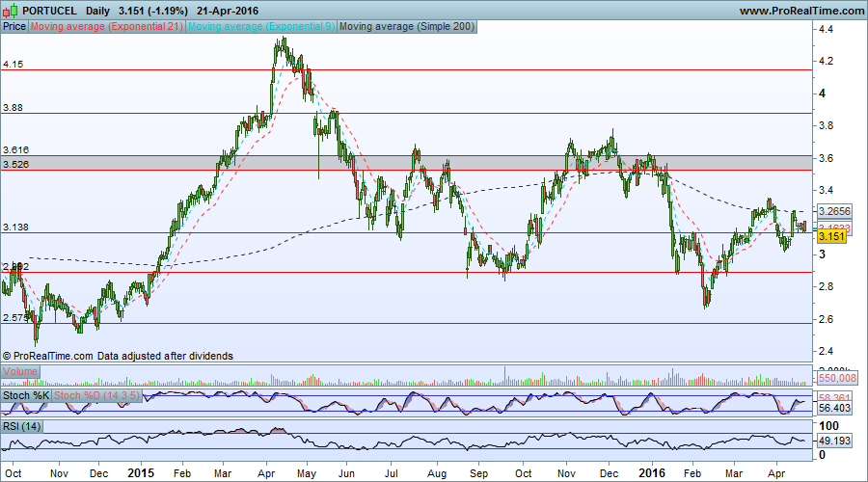Click the 2.4 price scale value

[826, 352]
